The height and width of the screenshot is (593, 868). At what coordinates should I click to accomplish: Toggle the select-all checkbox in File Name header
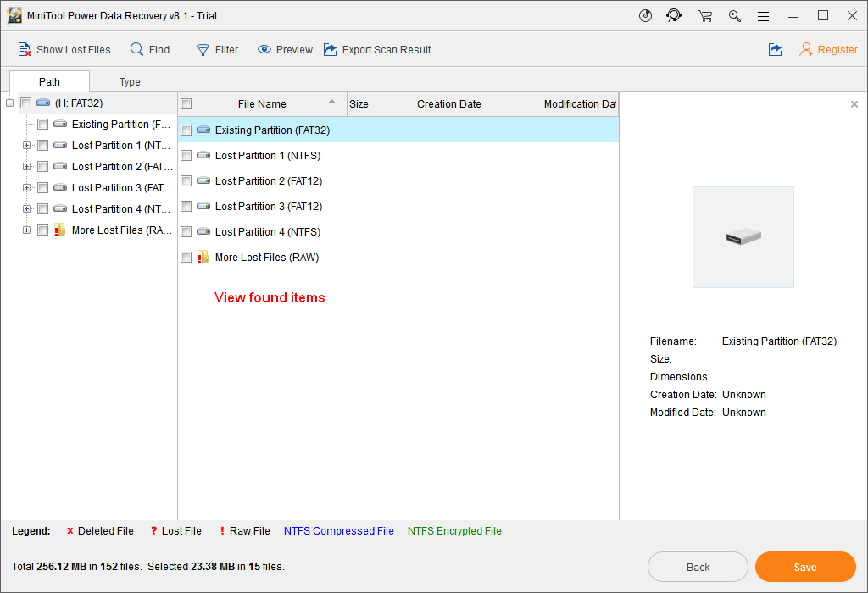click(186, 104)
